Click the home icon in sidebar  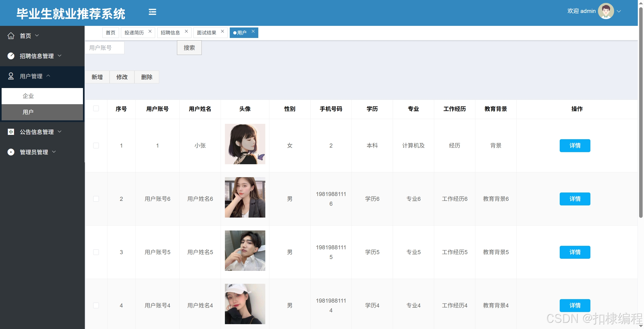click(x=11, y=36)
